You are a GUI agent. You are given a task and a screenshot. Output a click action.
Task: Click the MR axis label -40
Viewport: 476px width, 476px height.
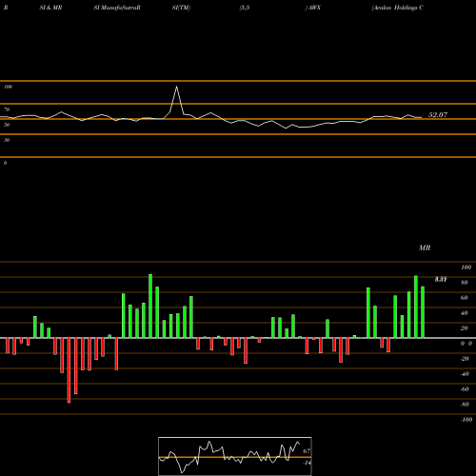tap(465, 374)
